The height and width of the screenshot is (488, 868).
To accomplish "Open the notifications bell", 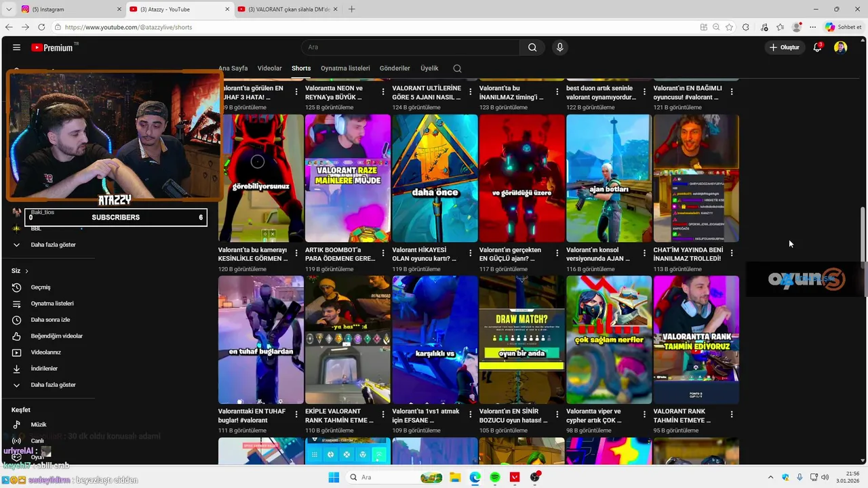I will [x=818, y=47].
